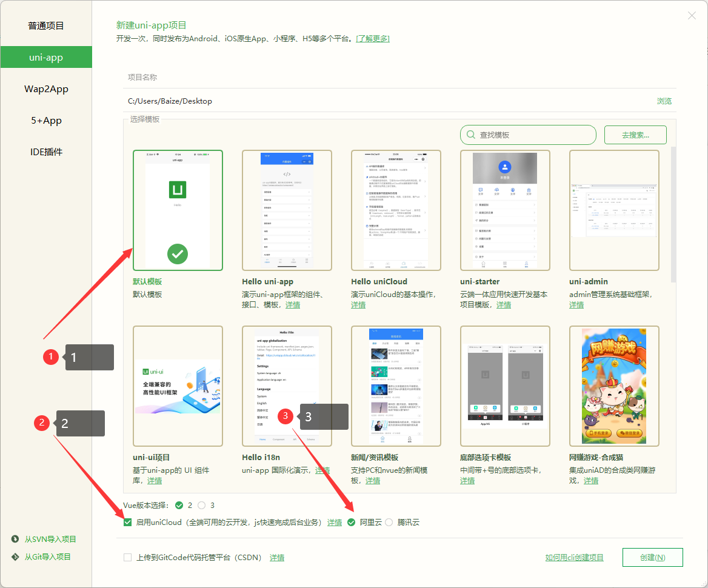708x588 pixels.
Task: Click the 查找模板 search box
Action: pyautogui.click(x=529, y=135)
